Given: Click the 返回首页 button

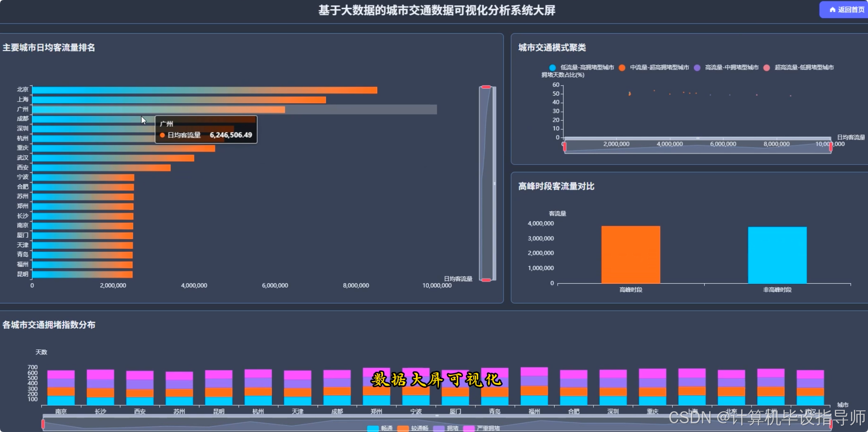Looking at the screenshot, I should click(846, 9).
